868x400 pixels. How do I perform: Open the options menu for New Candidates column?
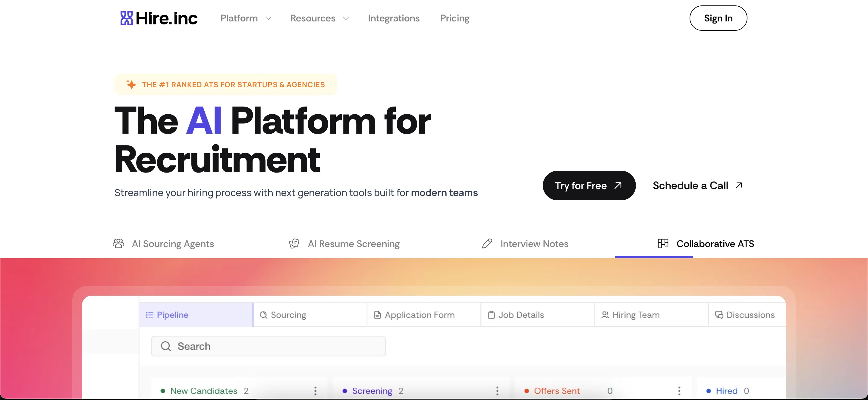pos(315,391)
